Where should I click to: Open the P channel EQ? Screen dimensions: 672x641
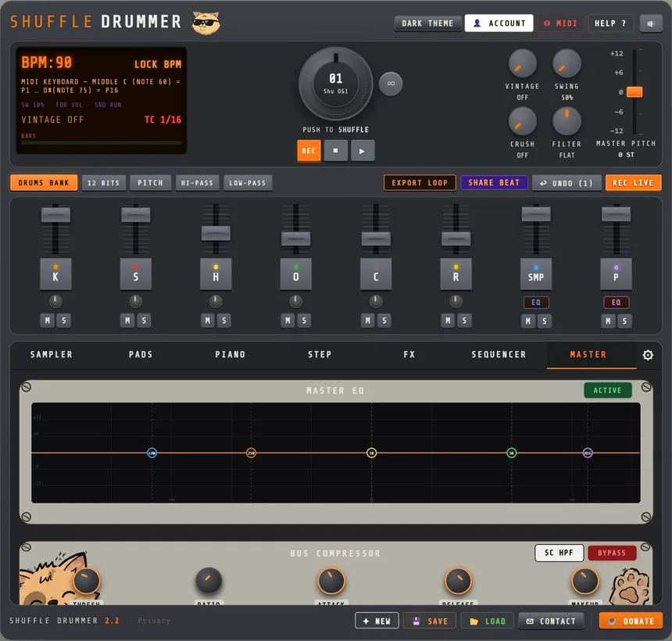click(x=616, y=303)
